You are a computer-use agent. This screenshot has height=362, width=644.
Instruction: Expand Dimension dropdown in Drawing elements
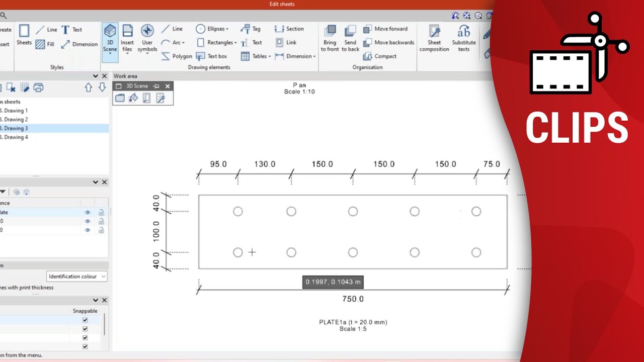point(314,56)
